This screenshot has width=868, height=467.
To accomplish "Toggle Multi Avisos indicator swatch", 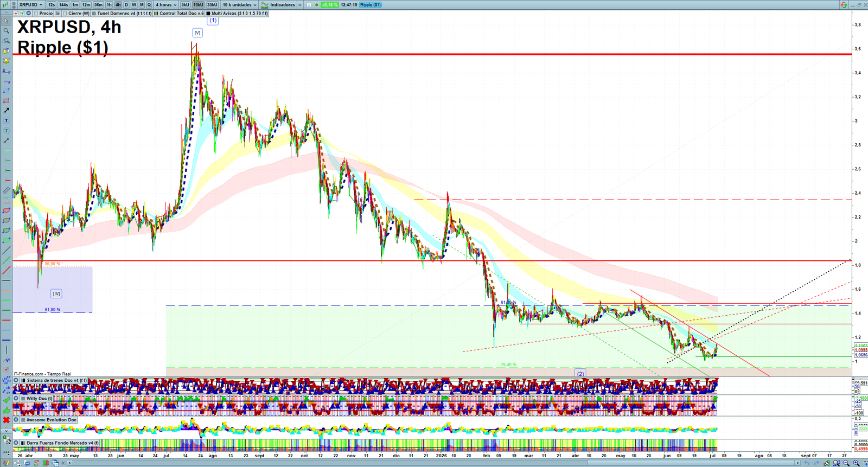I will (208, 13).
